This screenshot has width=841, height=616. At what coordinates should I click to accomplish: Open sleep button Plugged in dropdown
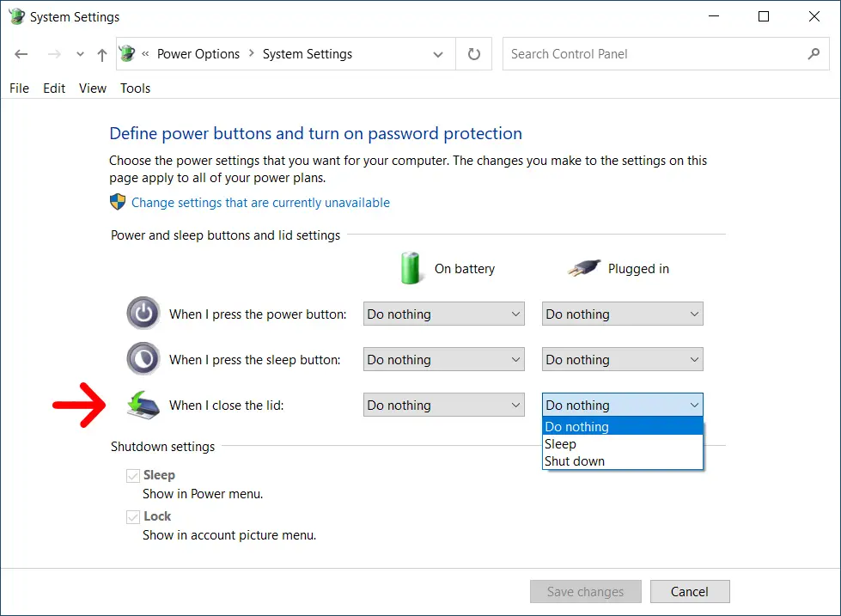(x=622, y=360)
